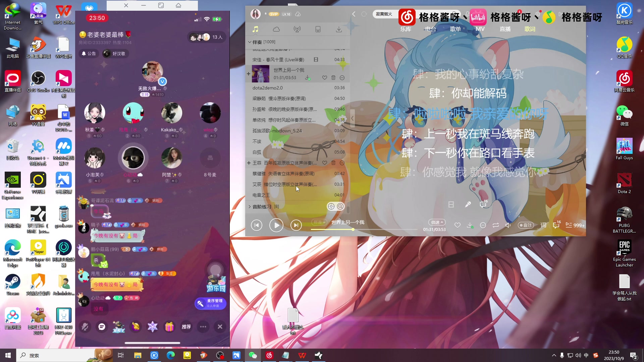Play previous track in Kugou player
Screen dimensions: 644x362
(x=257, y=225)
